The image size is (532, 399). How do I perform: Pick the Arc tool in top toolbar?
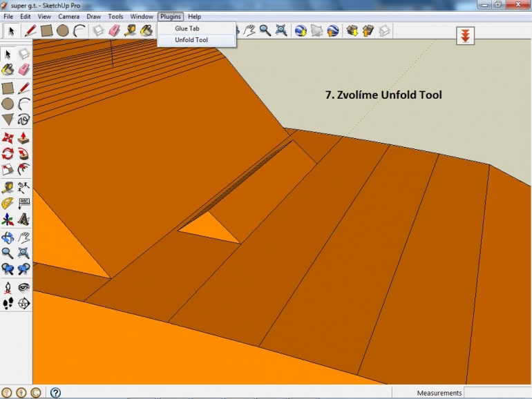pyautogui.click(x=79, y=31)
